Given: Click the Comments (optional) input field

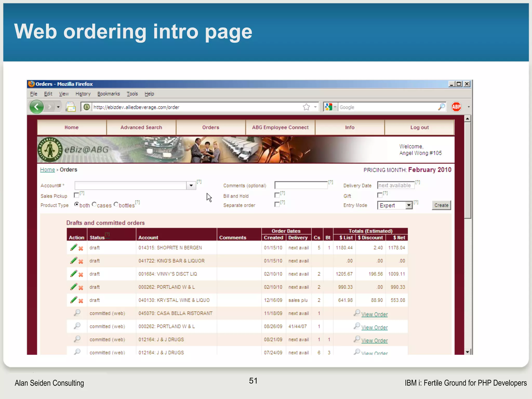Looking at the screenshot, I should 301,185.
